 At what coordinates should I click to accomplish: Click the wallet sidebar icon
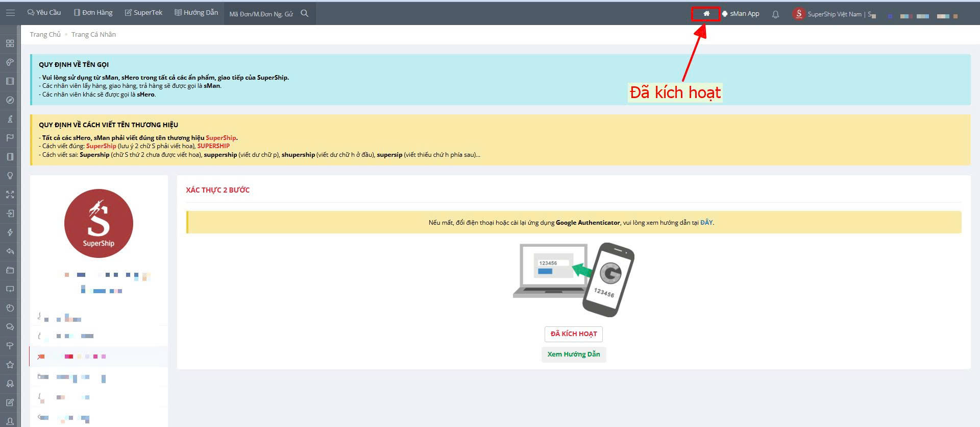click(10, 270)
